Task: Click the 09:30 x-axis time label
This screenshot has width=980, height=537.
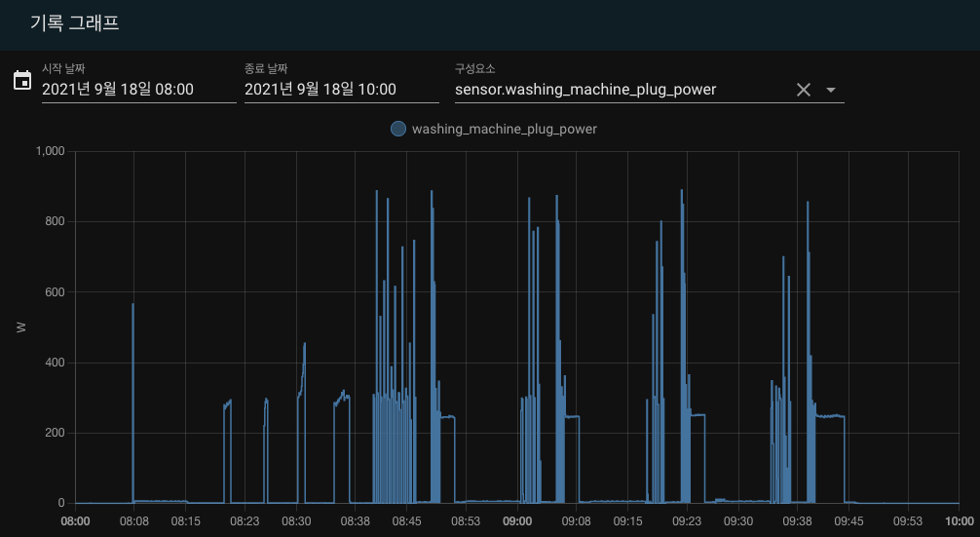Action: (x=738, y=521)
